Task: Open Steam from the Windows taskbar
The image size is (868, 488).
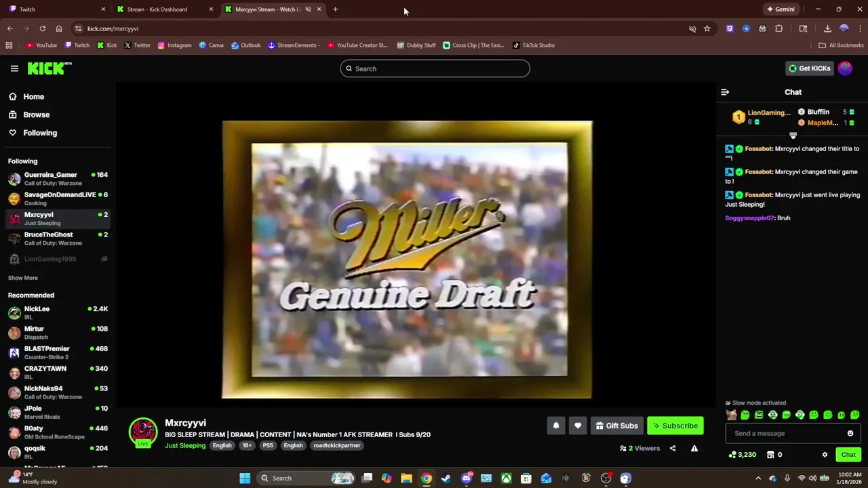Action: pos(446,479)
